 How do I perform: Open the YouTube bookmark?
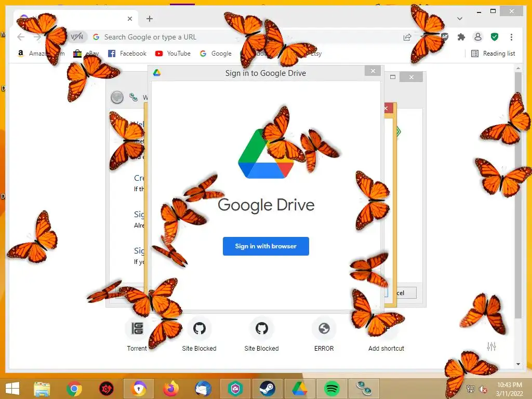(172, 54)
